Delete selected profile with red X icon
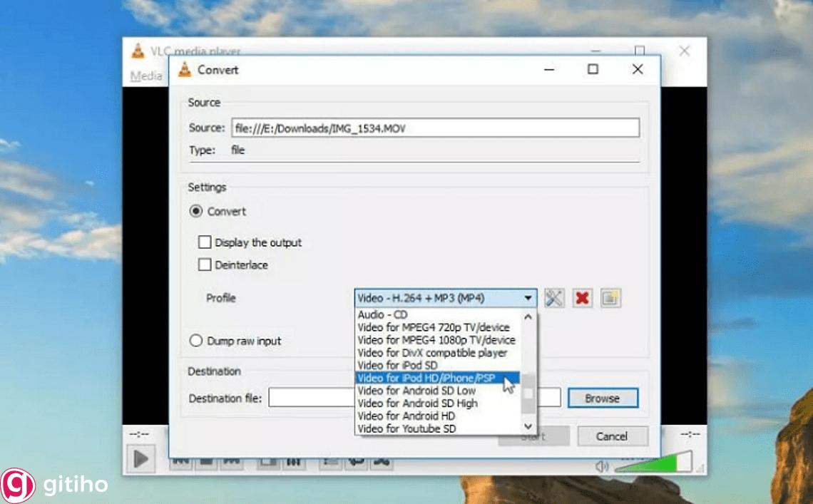The height and width of the screenshot is (504, 813). [582, 298]
